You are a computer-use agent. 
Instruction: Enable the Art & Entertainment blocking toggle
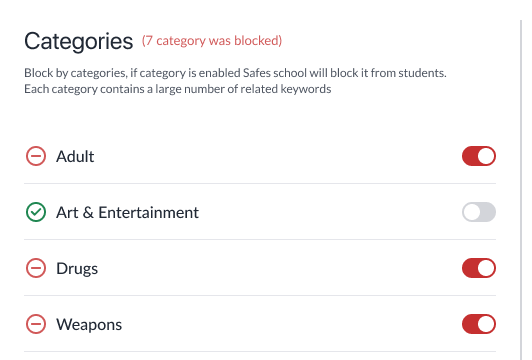479,212
